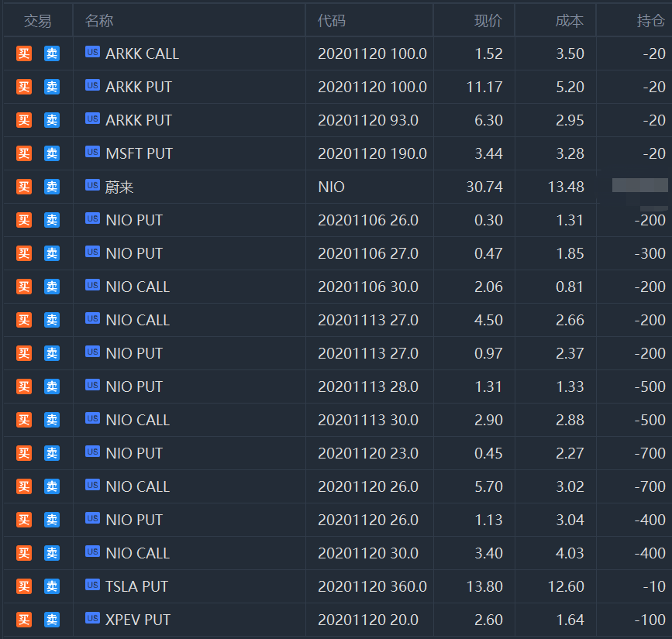Sell the MSFT PUT option
This screenshot has height=639, width=672.
52,153
